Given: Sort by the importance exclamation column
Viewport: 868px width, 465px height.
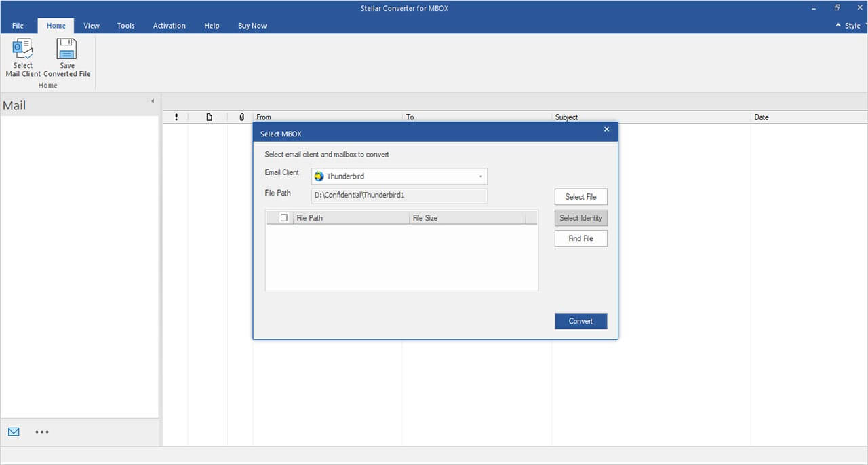Looking at the screenshot, I should 176,117.
